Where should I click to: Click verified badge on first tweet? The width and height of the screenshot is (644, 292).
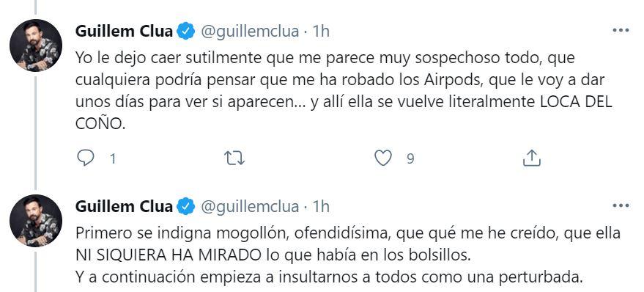click(x=186, y=32)
